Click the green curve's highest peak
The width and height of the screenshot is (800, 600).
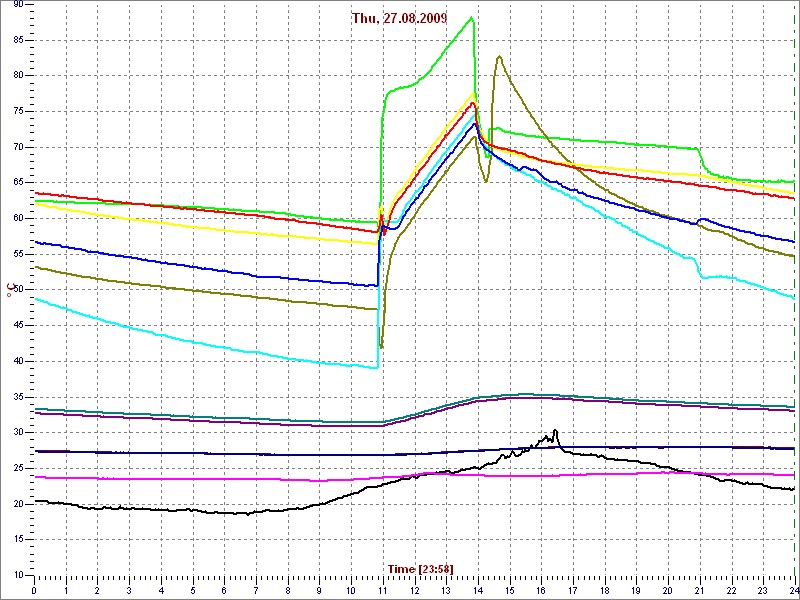471,18
